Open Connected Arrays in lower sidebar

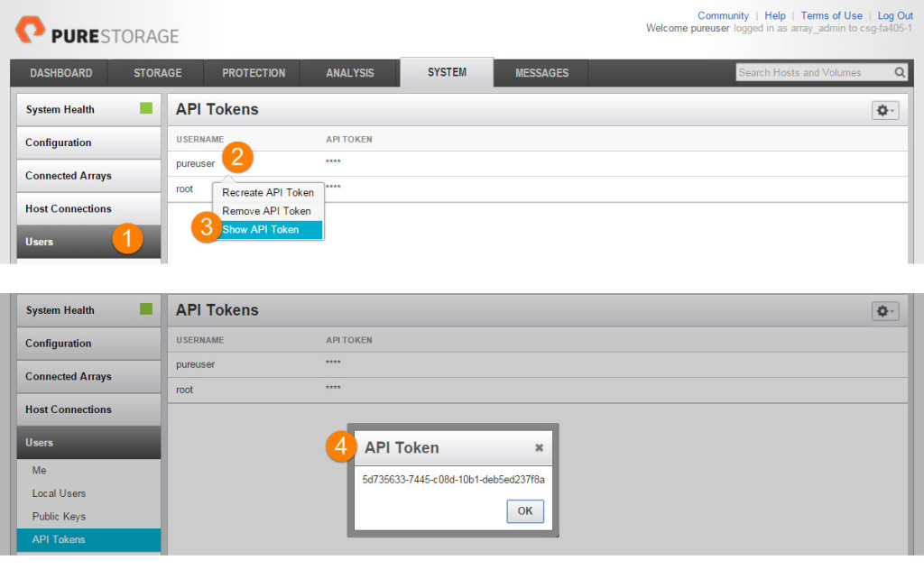click(x=88, y=376)
